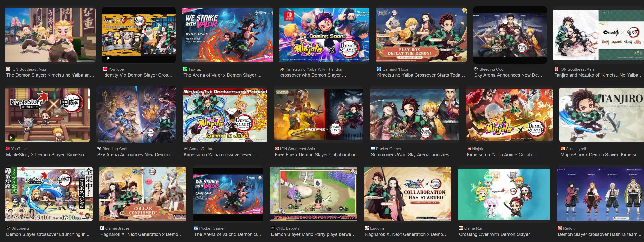
Task: Open the Demon Slayer Mario Party plays link
Action: pos(313,234)
